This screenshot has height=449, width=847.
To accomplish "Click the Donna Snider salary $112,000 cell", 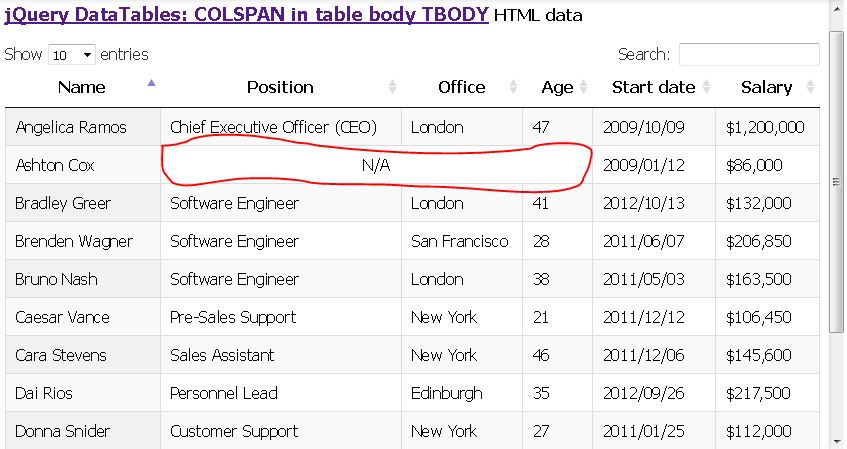I will point(758,431).
